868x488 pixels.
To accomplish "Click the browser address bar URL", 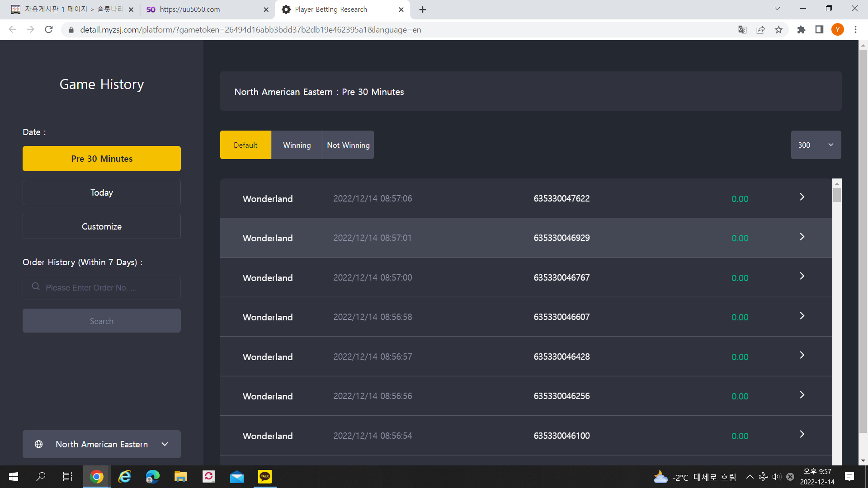I will (x=250, y=30).
